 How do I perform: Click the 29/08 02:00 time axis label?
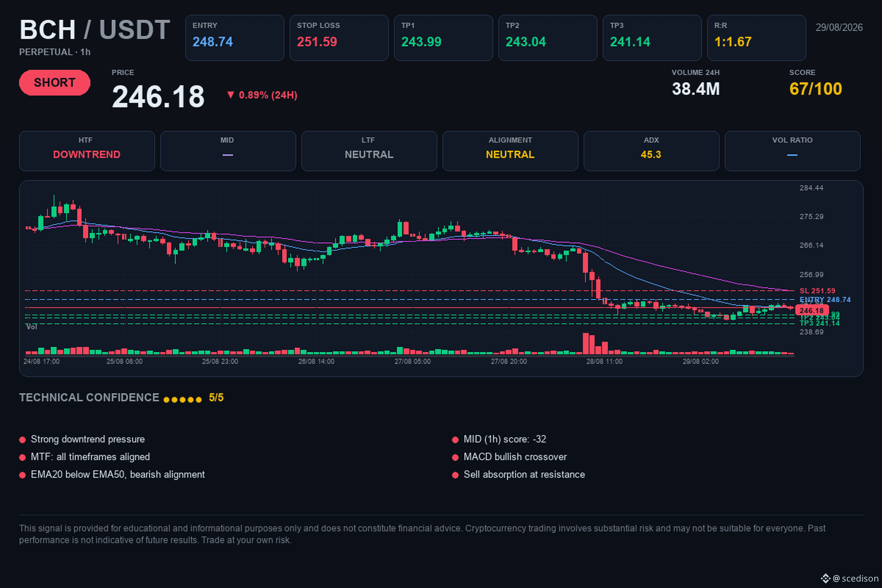701,362
